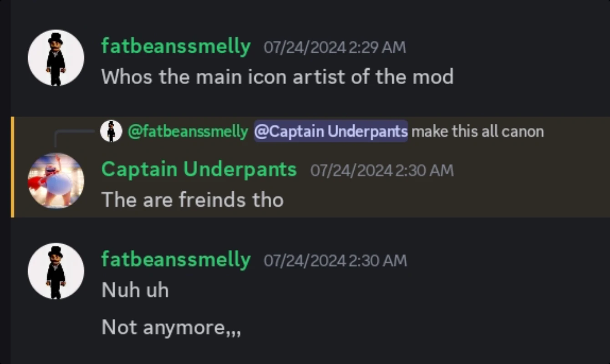610x364 pixels.
Task: Click the "Whos the main icon artist" message
Action: click(277, 76)
